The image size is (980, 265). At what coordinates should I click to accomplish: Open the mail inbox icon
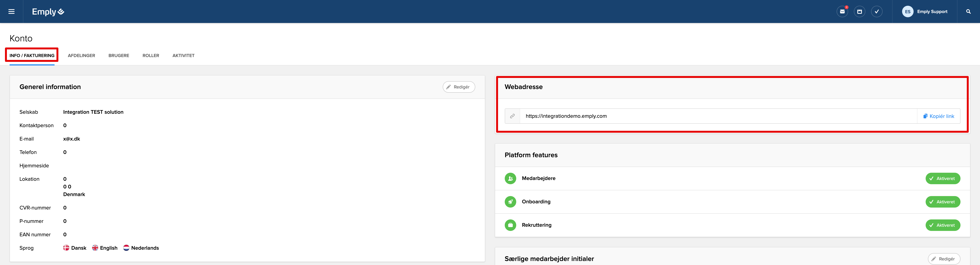[842, 11]
